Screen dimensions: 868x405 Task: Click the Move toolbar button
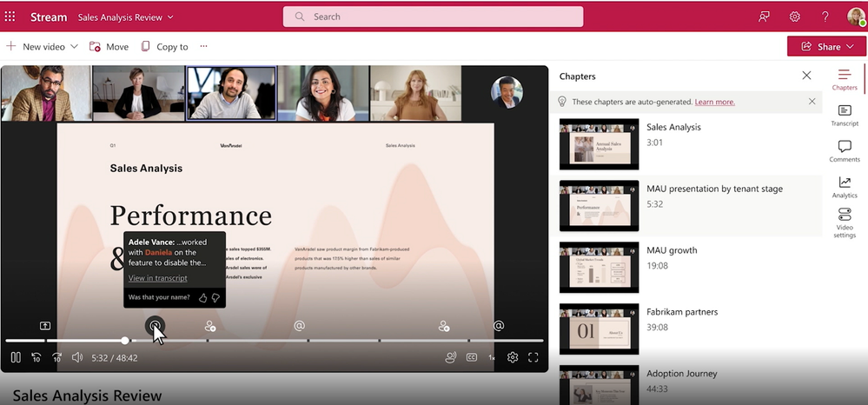[109, 47]
